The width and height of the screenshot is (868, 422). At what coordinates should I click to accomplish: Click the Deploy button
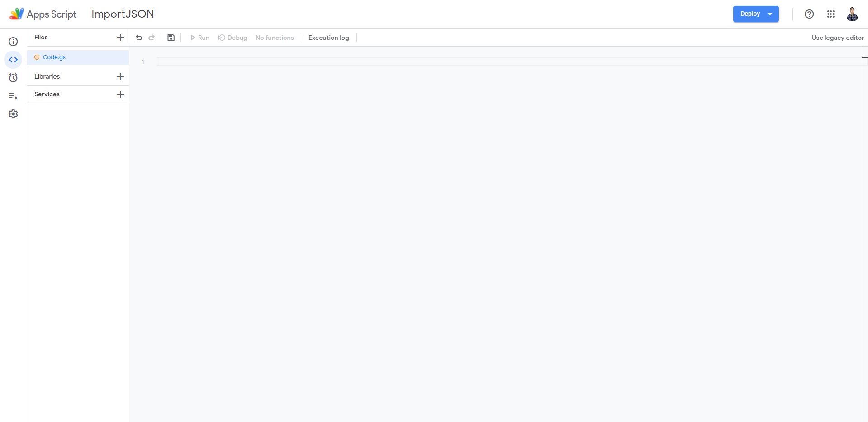[x=749, y=14]
